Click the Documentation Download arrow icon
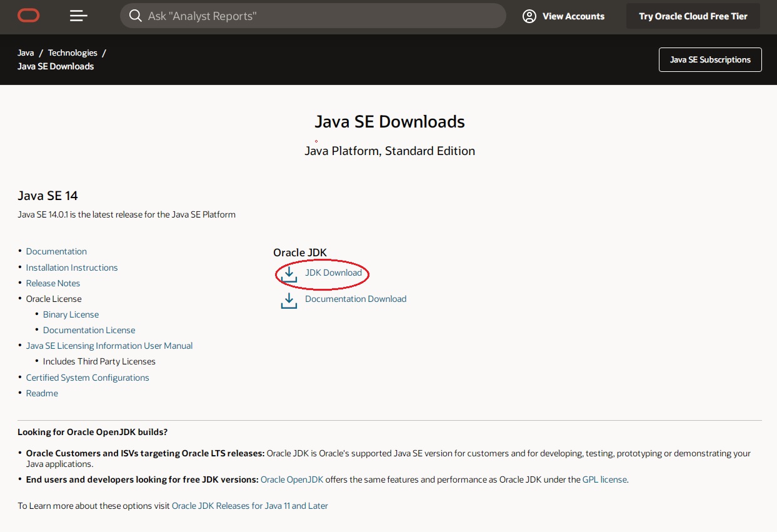 pos(289,301)
